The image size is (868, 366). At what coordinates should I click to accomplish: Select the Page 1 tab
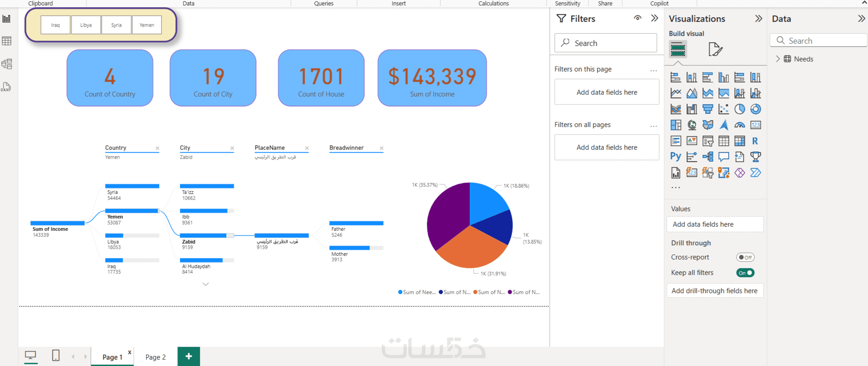pyautogui.click(x=112, y=357)
